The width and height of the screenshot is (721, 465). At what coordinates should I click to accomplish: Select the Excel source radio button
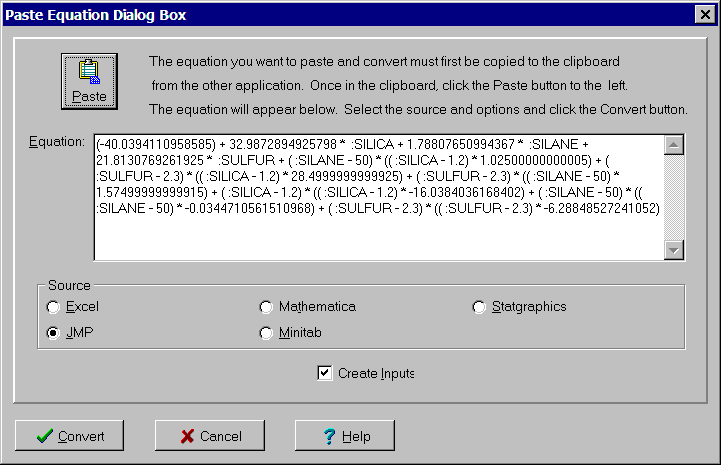pos(54,307)
